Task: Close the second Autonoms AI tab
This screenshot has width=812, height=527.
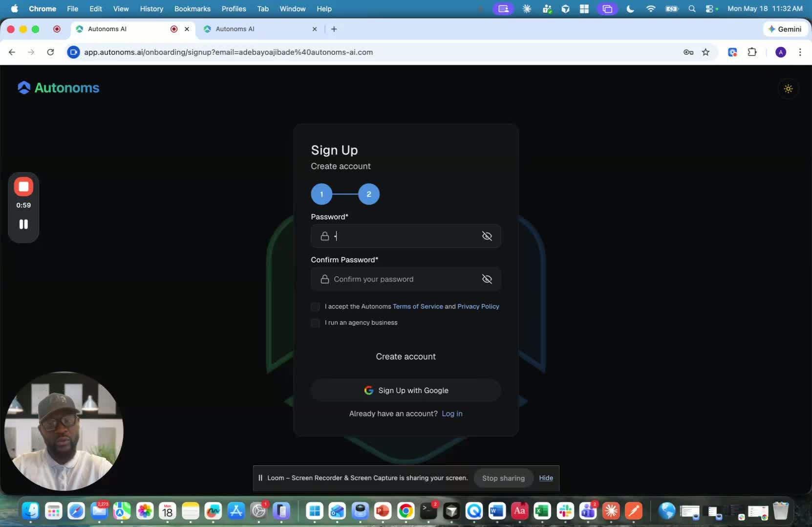Action: pos(315,29)
